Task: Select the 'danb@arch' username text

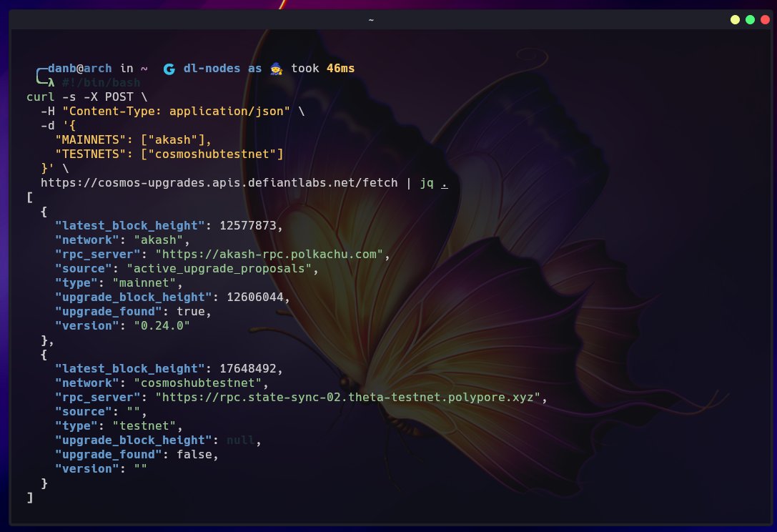Action: coord(80,69)
